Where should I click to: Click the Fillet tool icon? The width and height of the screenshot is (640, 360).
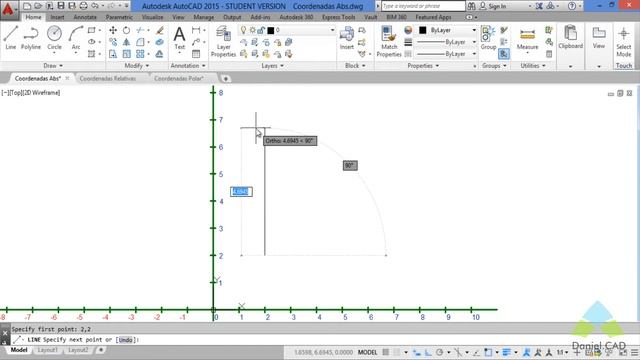[x=140, y=42]
